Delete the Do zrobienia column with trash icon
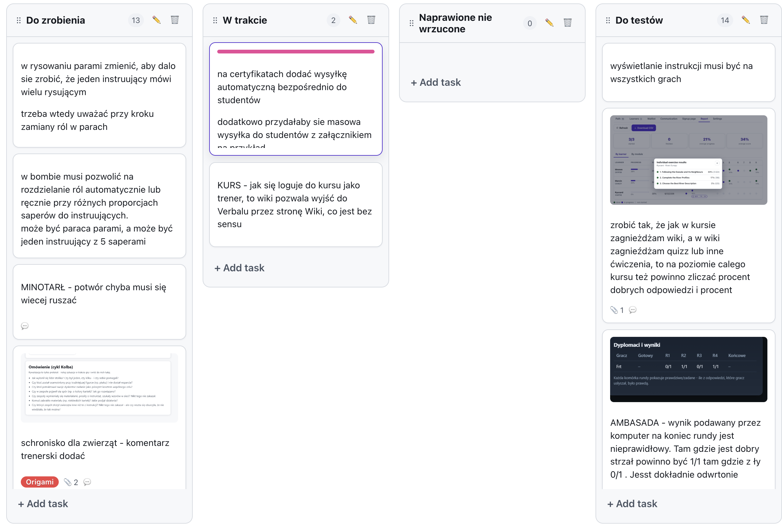 [175, 20]
